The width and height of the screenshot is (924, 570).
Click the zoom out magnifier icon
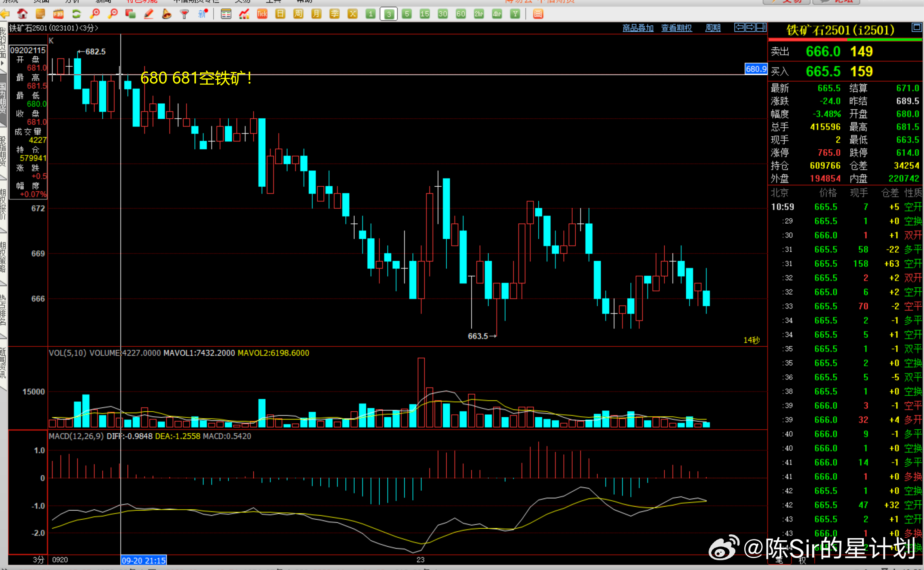(113, 14)
